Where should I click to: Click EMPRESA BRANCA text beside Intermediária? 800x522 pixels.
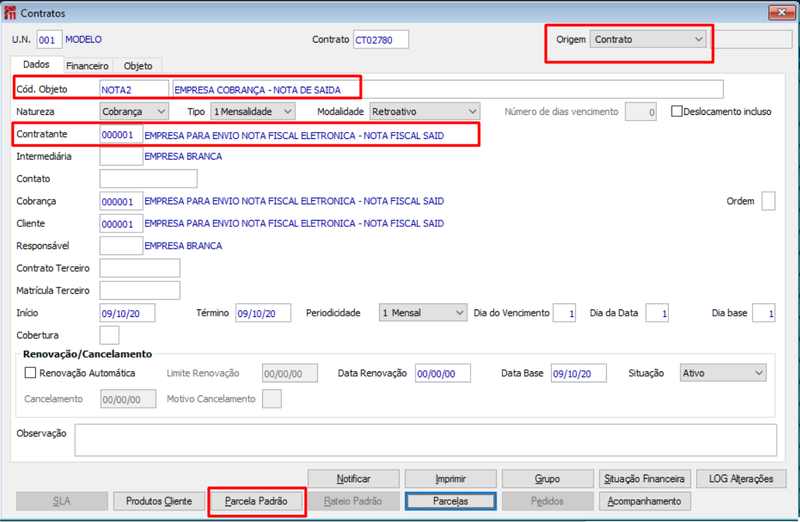click(x=183, y=156)
